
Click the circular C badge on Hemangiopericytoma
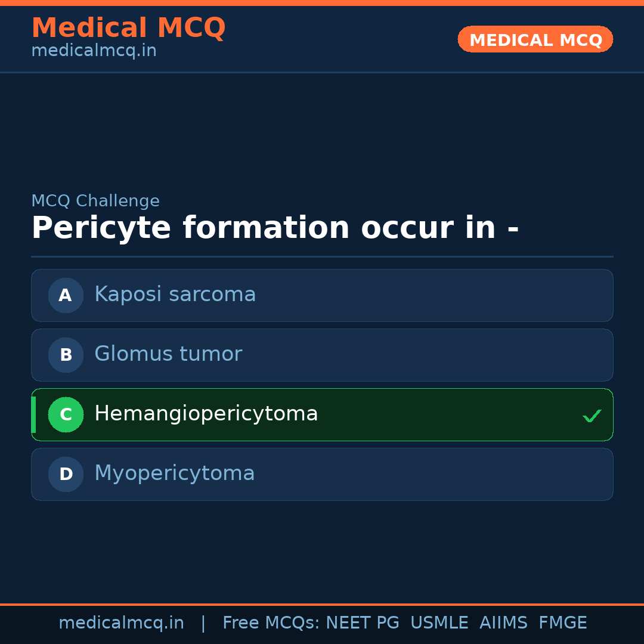coord(66,414)
